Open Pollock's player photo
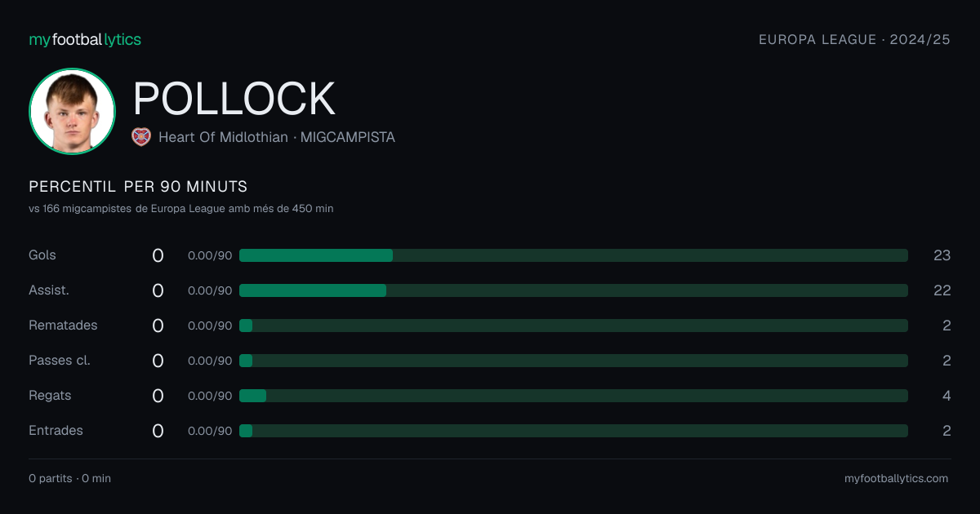This screenshot has width=980, height=514. pyautogui.click(x=72, y=111)
